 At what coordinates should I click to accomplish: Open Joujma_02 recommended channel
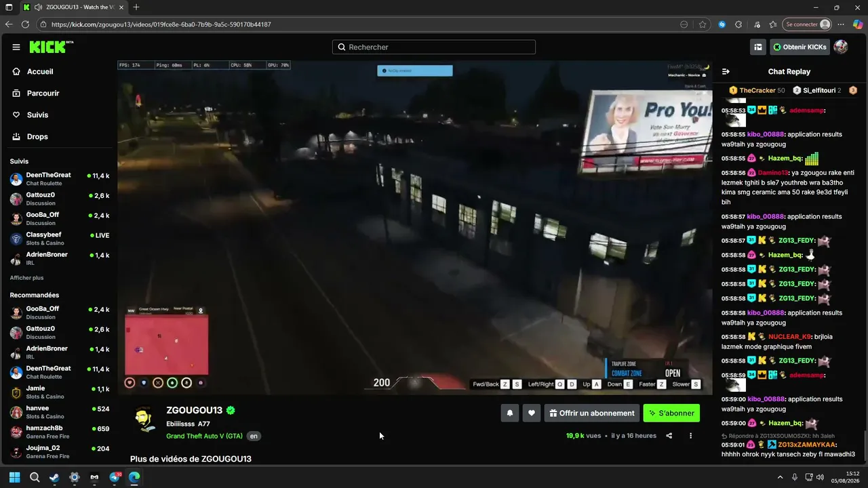59,451
